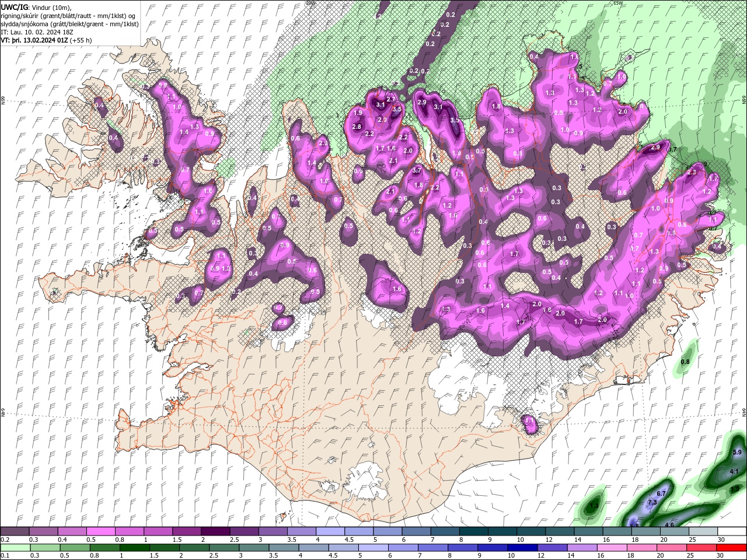Click the pale green 0.1 rain legend swatch
Screen dimensions: 747x560
click(15, 547)
